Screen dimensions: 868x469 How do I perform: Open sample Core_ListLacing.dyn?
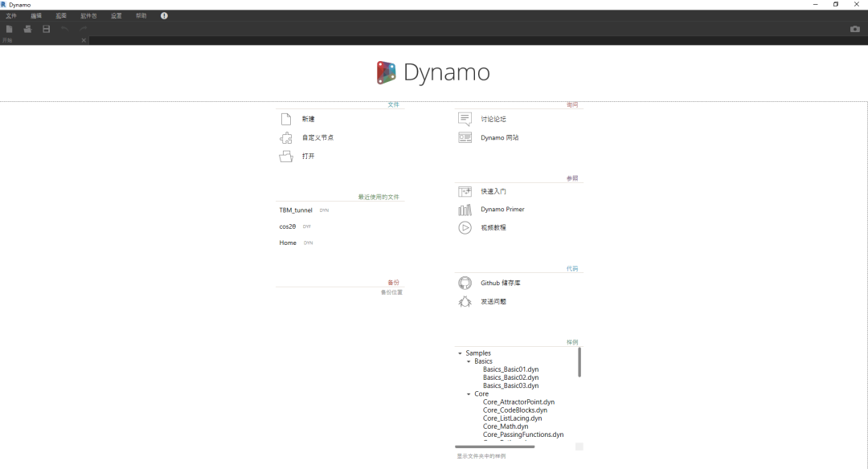coord(512,418)
